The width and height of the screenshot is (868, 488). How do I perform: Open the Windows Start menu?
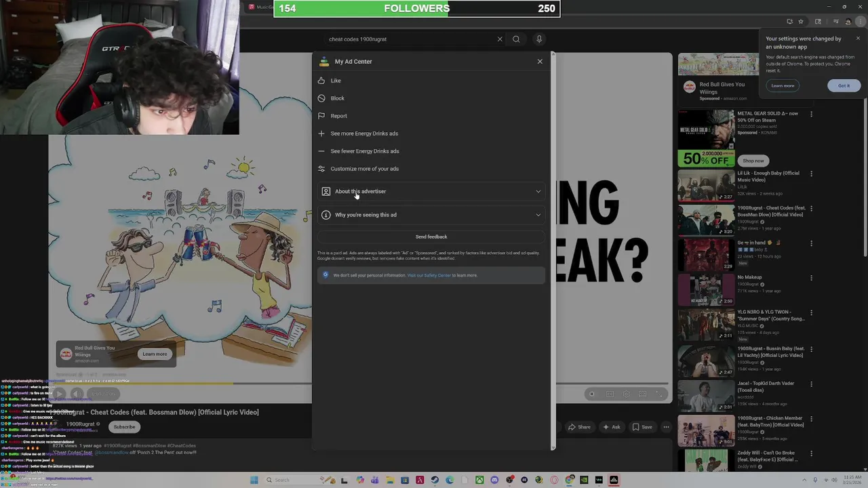pyautogui.click(x=254, y=480)
